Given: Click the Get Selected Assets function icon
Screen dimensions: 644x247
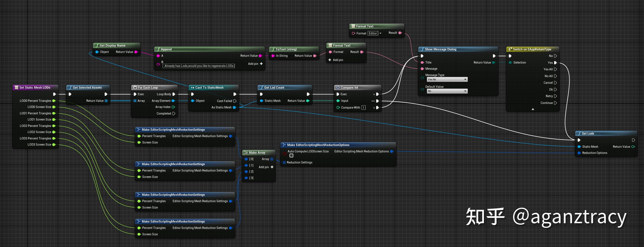Looking at the screenshot, I should coord(71,88).
